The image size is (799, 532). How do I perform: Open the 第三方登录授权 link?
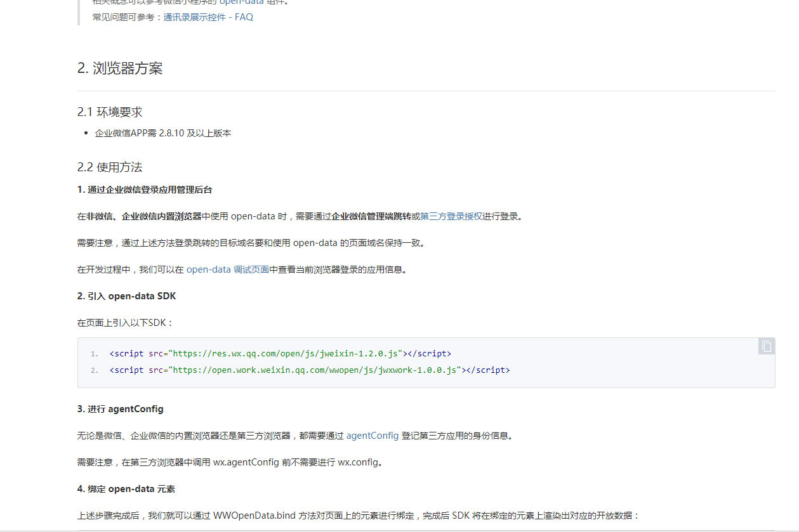click(451, 216)
